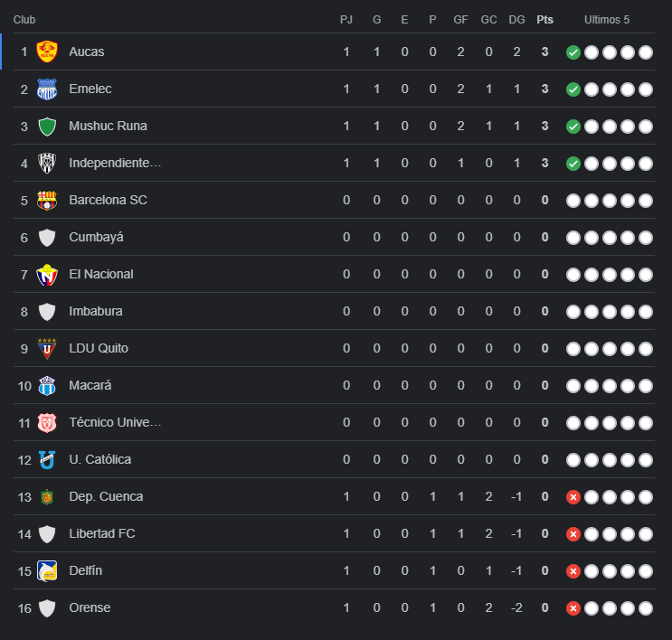Click the U. Católica crest icon
Viewport: 672px width, 640px height.
click(x=47, y=460)
